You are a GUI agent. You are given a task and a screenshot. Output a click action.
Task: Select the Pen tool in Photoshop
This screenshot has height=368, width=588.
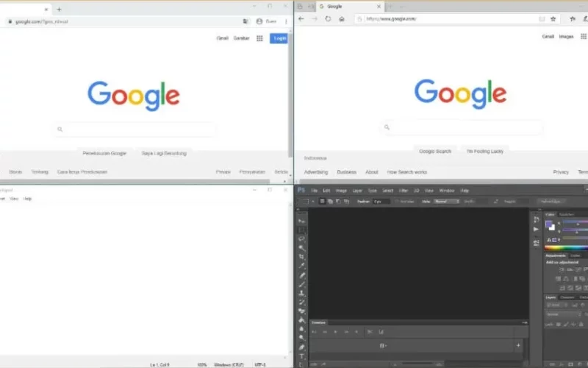click(x=301, y=347)
